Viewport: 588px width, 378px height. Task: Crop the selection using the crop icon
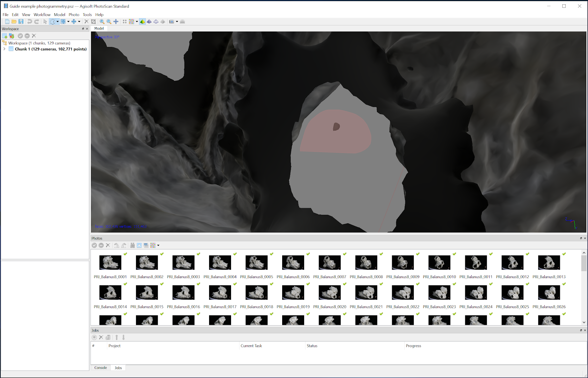point(93,22)
